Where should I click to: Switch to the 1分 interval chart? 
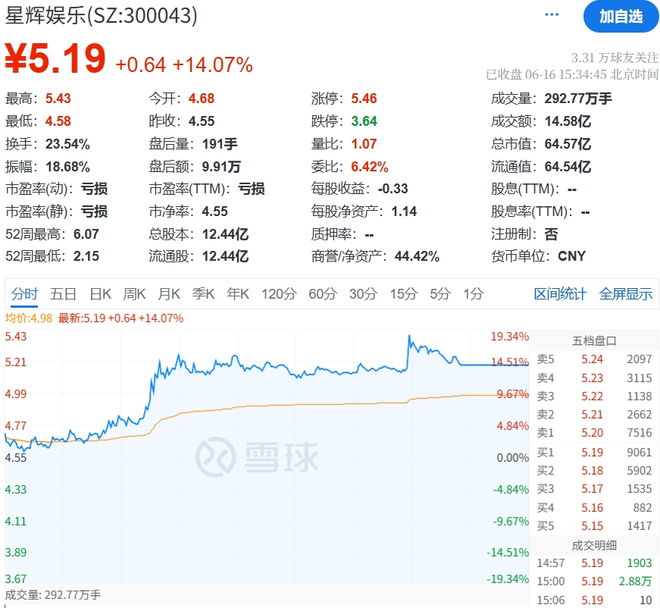pyautogui.click(x=473, y=293)
